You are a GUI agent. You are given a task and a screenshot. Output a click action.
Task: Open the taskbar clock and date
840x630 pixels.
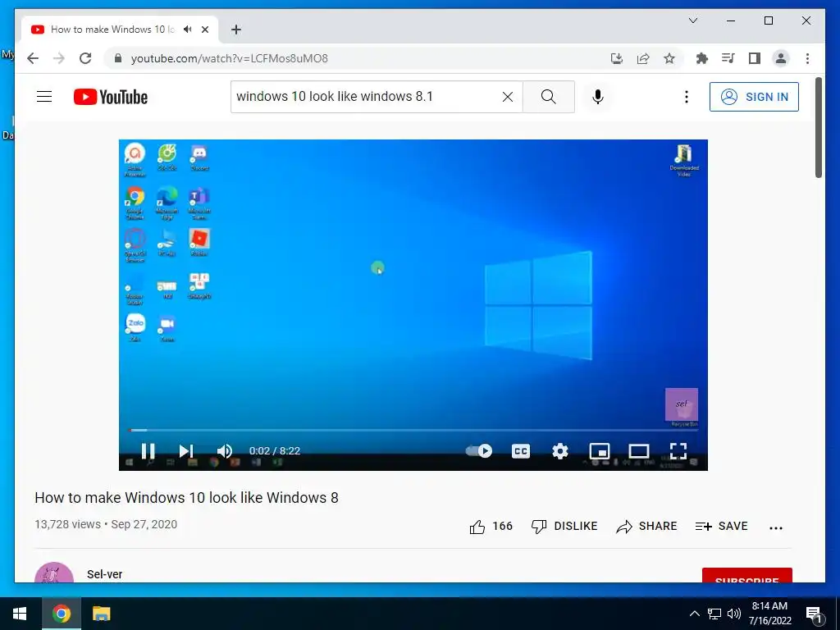pyautogui.click(x=769, y=614)
